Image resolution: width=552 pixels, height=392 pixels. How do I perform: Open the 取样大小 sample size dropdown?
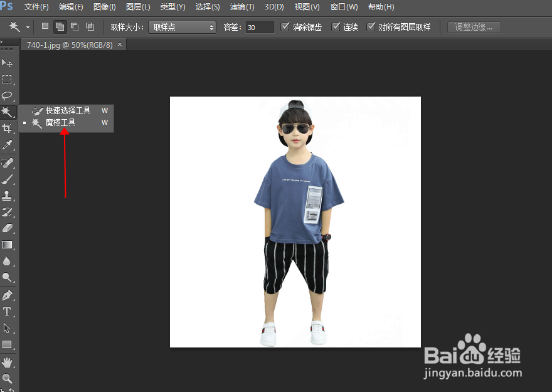(x=182, y=27)
